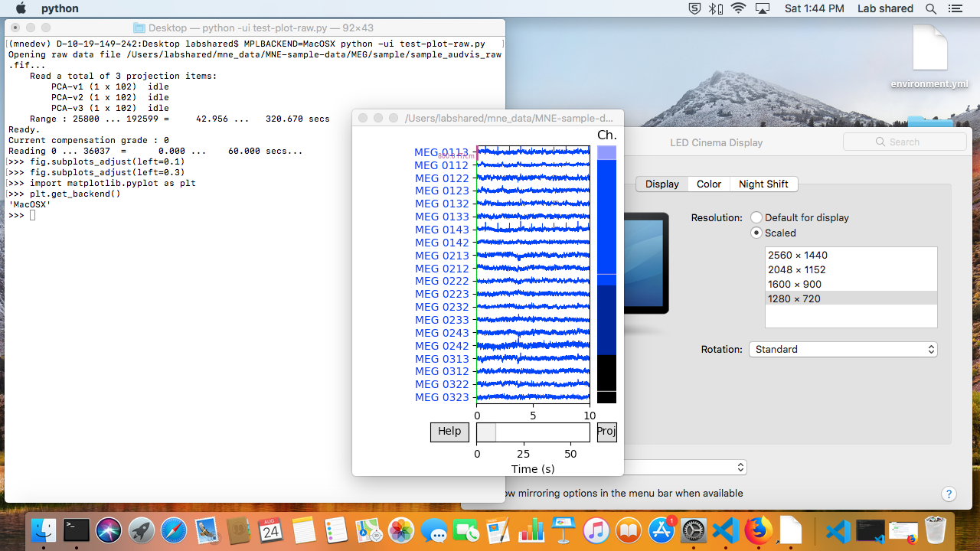Open App Store icon with badge
Screen dimensions: 980x551
point(661,530)
